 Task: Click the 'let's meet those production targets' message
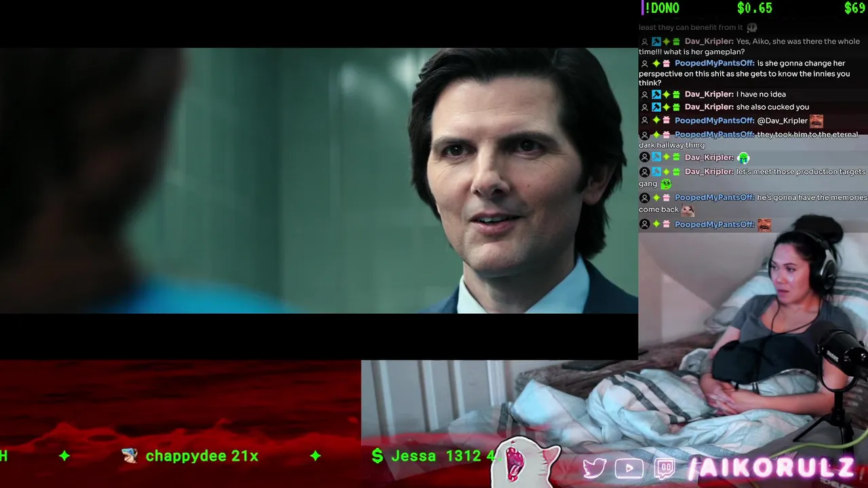[752, 178]
